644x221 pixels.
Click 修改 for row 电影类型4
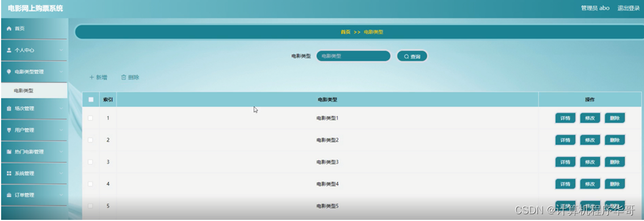point(590,184)
